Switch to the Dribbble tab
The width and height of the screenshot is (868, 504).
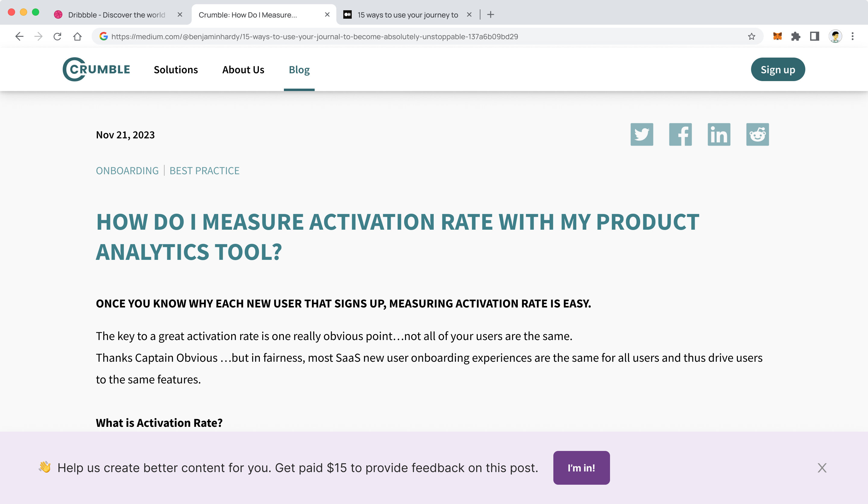pos(116,15)
